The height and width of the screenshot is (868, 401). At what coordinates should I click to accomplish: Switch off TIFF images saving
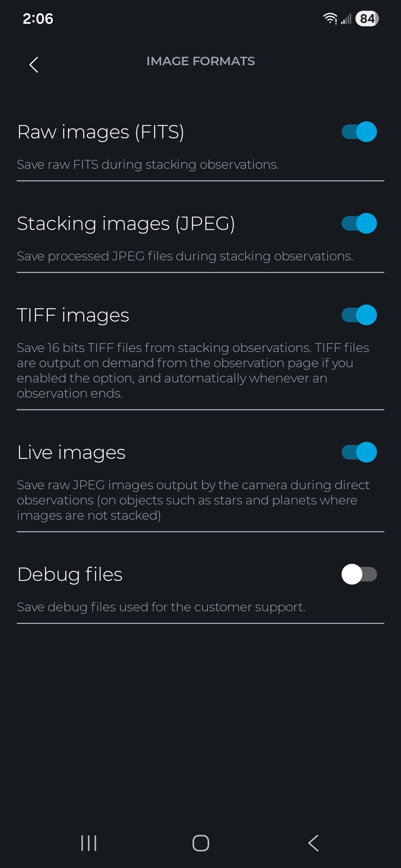[359, 315]
